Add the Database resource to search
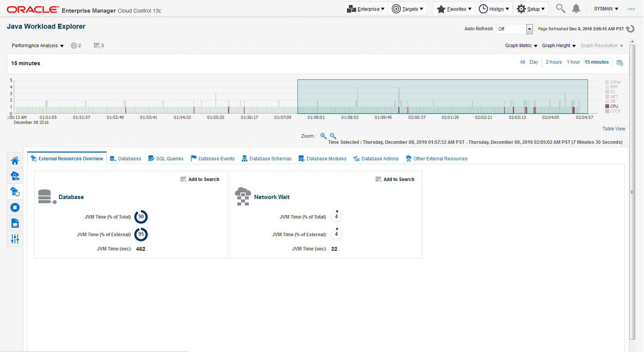This screenshot has width=644, height=352. [200, 179]
